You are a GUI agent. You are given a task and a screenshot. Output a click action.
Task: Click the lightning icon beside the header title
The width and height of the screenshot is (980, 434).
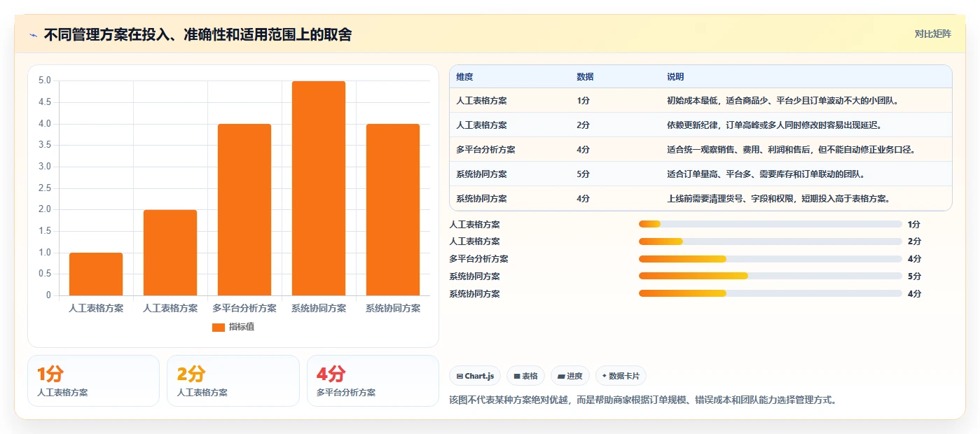click(34, 35)
